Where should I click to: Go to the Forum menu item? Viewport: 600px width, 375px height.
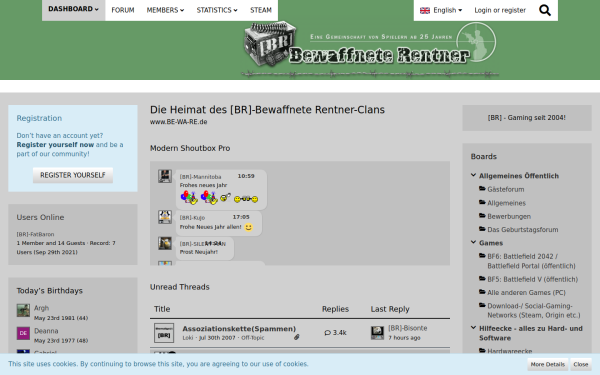(x=123, y=10)
